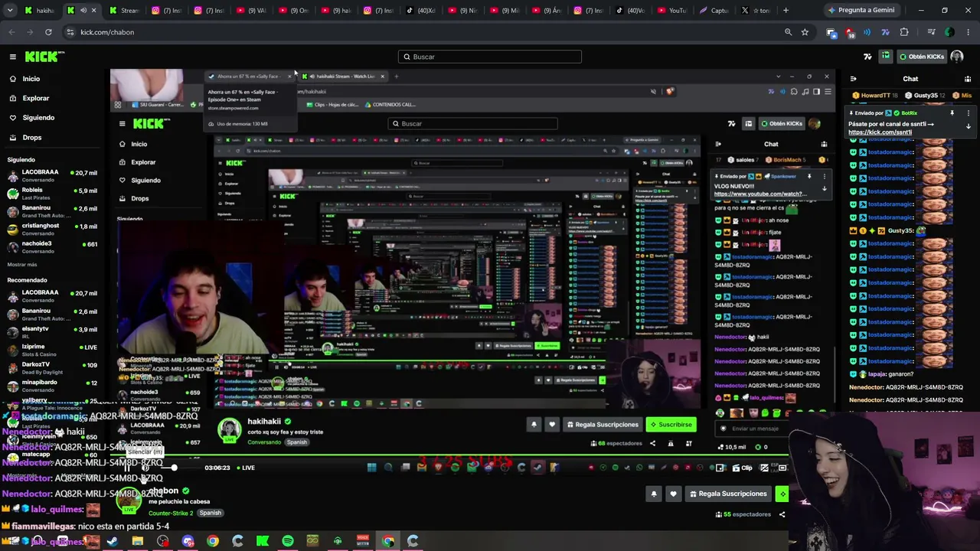
Task: Click the mirrored hakihakii Regala Suscripciones button
Action: click(x=603, y=425)
